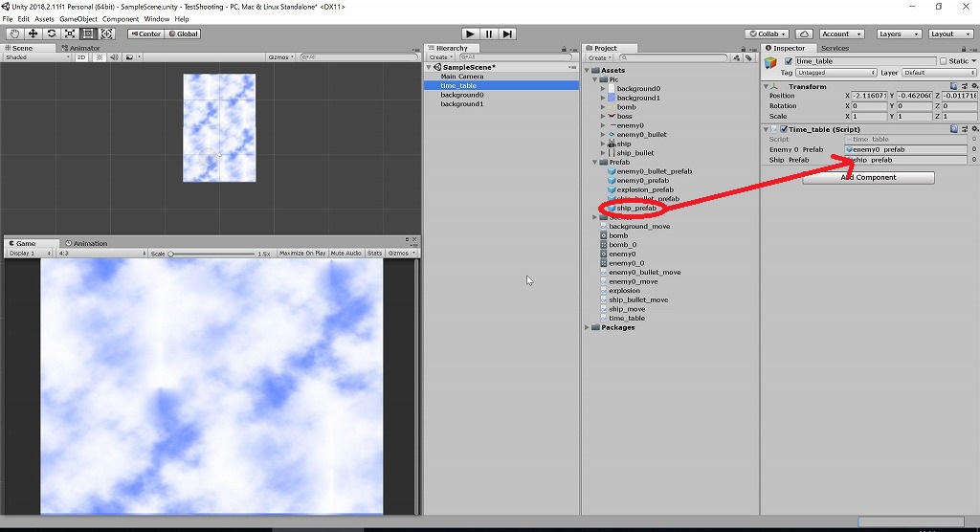The width and height of the screenshot is (980, 532).
Task: Select enemy0_bullet_prefab asset
Action: pyautogui.click(x=654, y=171)
